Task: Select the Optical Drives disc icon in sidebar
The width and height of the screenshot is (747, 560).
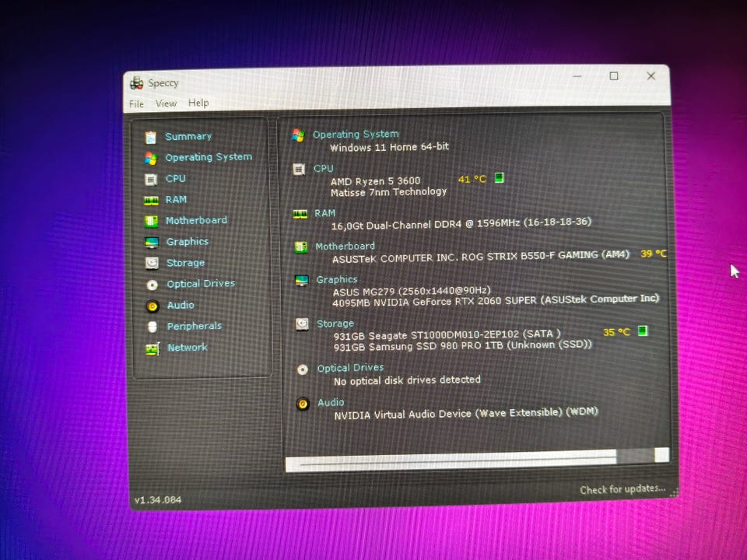Action: (152, 285)
